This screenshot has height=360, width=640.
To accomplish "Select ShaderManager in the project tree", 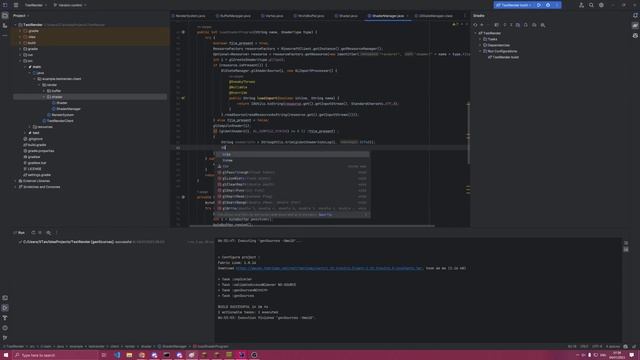I will point(66,109).
